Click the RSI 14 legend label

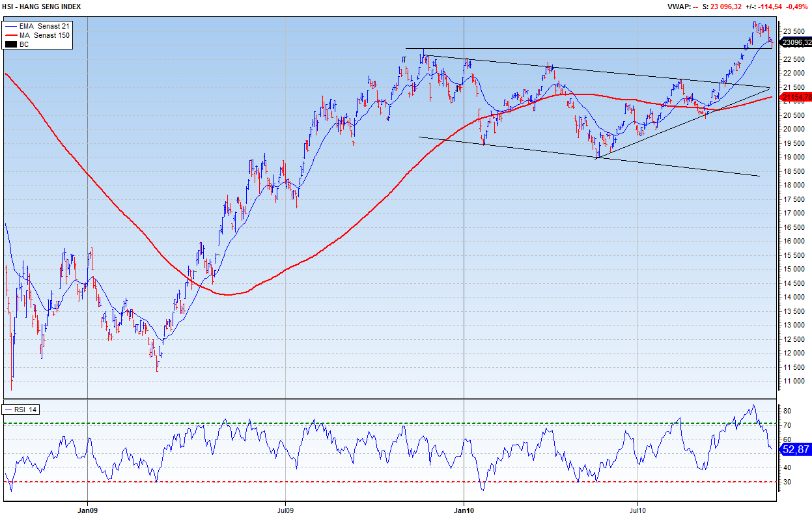point(23,410)
